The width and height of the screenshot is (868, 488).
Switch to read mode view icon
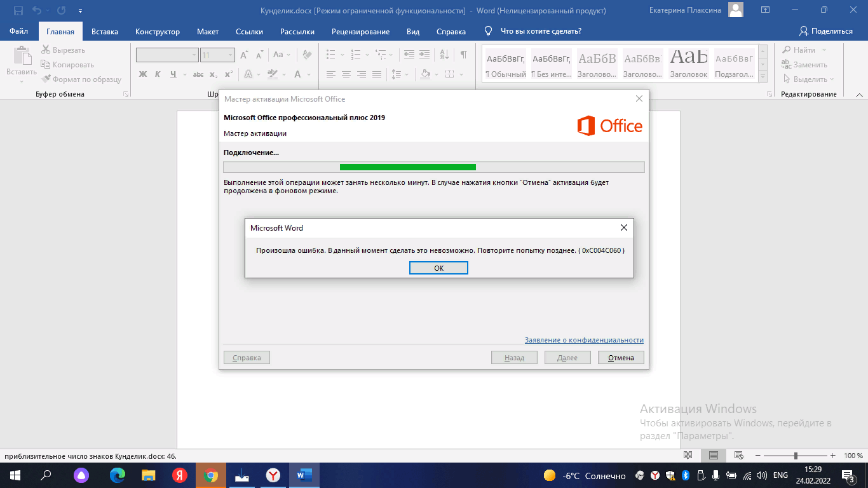(x=688, y=456)
